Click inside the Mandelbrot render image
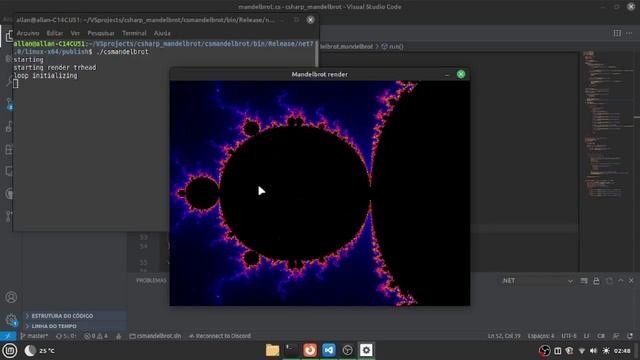 [320, 193]
